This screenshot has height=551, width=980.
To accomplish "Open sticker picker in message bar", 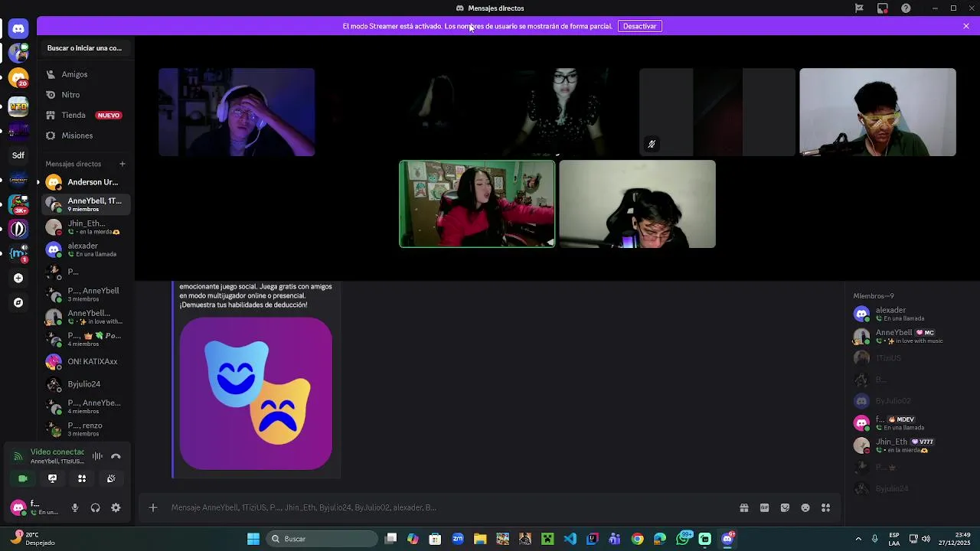I will click(785, 507).
